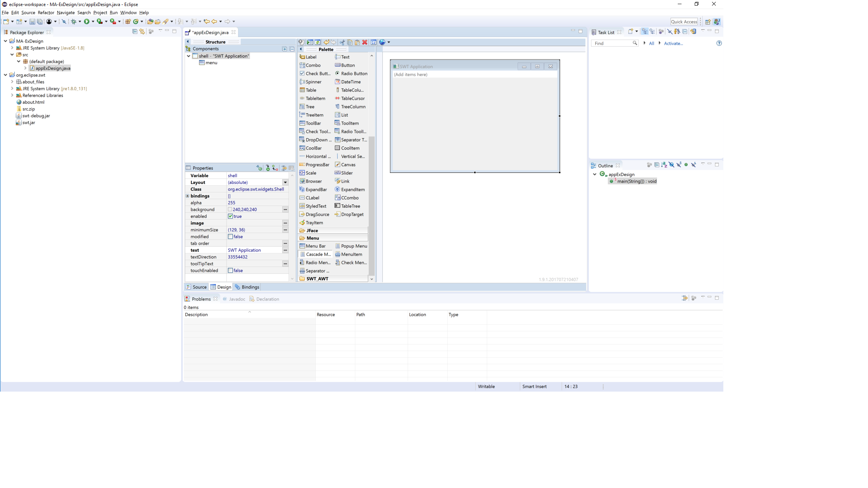Expand the Referenced Libraries node

coord(12,95)
